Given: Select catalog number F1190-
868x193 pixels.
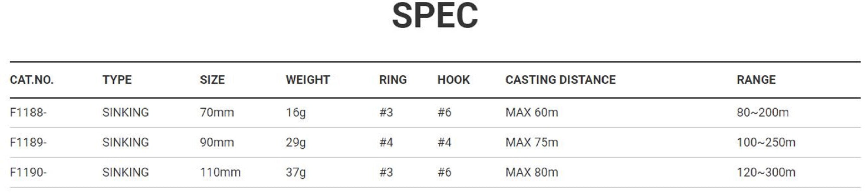Looking at the screenshot, I should tap(28, 173).
